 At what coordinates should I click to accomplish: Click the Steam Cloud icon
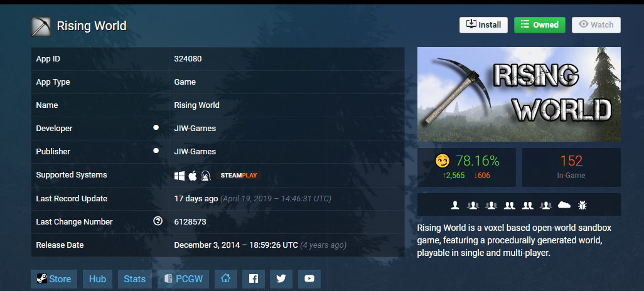pyautogui.click(x=564, y=205)
